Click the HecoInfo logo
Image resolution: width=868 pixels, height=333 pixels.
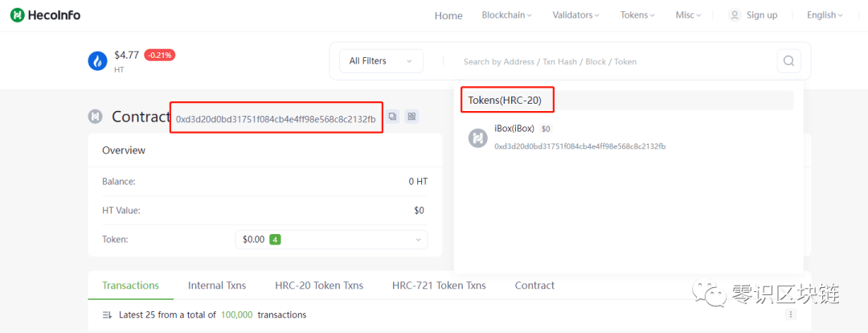(x=45, y=15)
